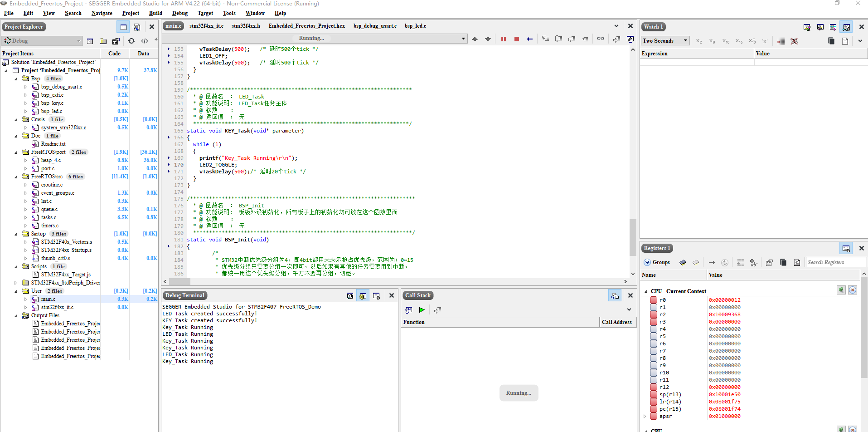Click the green play icon in Call Stack
This screenshot has width=868, height=432.
[422, 310]
